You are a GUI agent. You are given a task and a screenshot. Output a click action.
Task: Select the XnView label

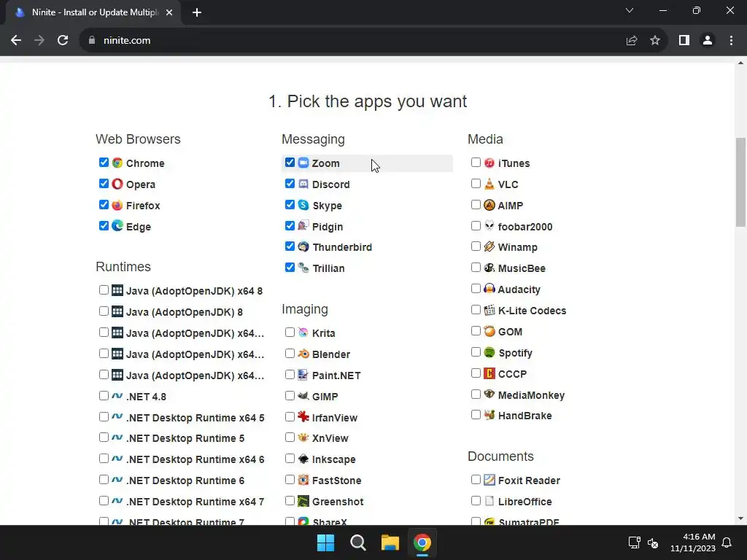pyautogui.click(x=330, y=438)
